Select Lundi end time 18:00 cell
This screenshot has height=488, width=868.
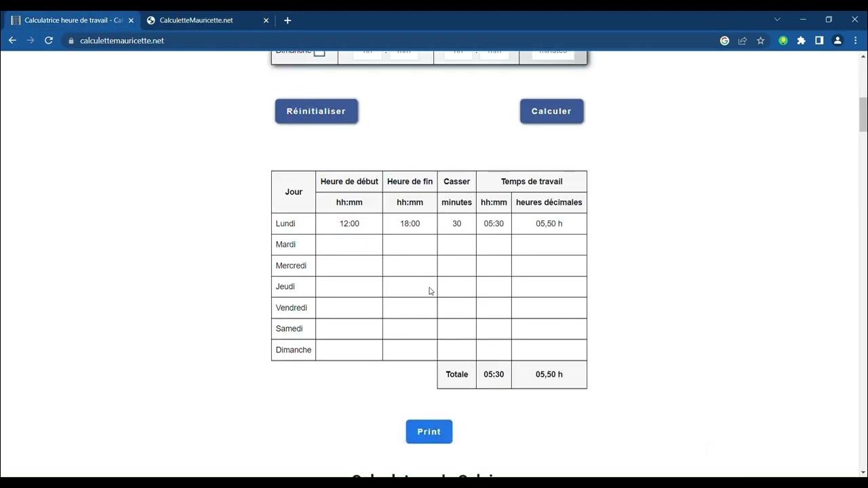tap(410, 224)
